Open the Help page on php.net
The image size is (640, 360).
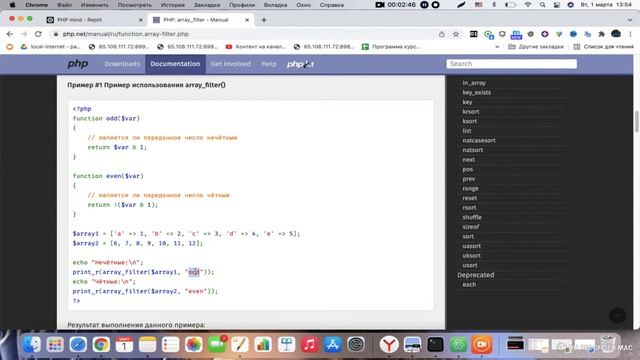click(269, 64)
